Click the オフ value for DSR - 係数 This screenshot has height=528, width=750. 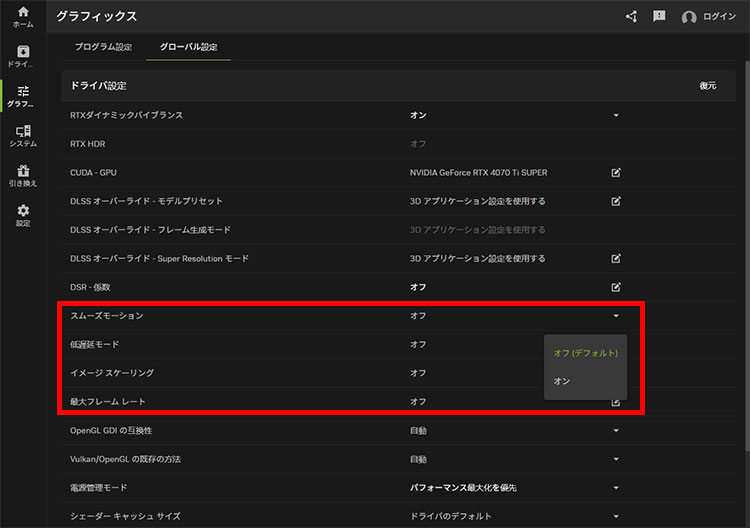(418, 287)
